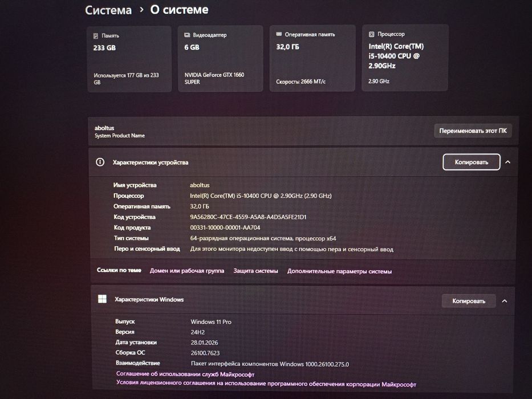Click the Взаимодействие row label
The image size is (532, 399).
pyautogui.click(x=138, y=363)
